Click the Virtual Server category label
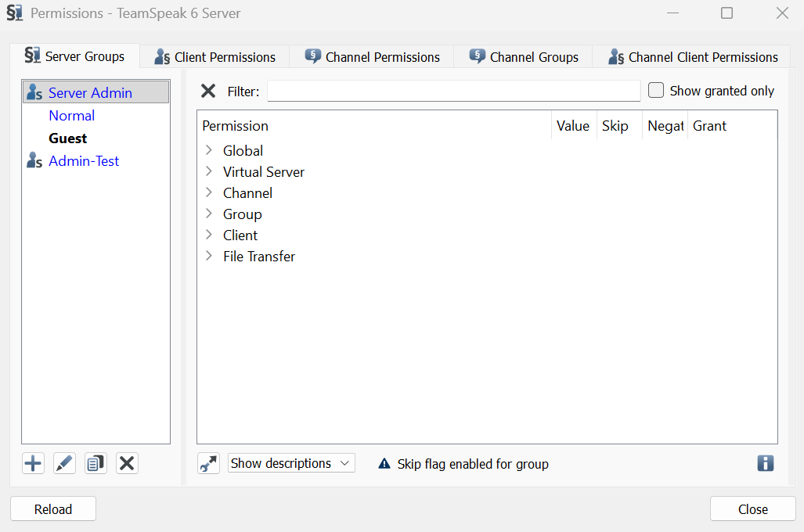Image resolution: width=804 pixels, height=532 pixels. point(264,171)
